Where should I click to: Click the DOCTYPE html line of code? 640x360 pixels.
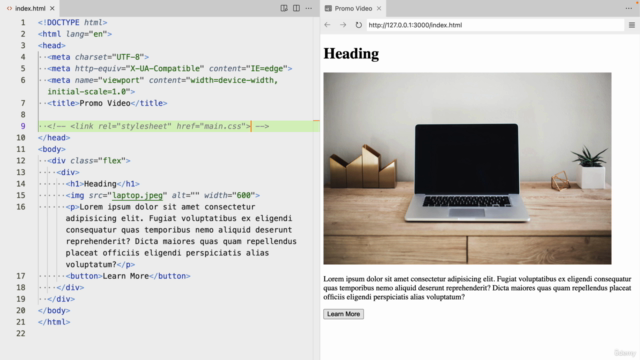coord(72,22)
